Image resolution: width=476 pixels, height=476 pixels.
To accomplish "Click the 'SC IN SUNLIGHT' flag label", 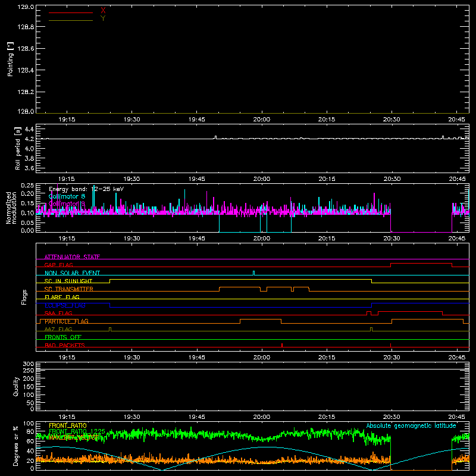I will click(68, 281).
